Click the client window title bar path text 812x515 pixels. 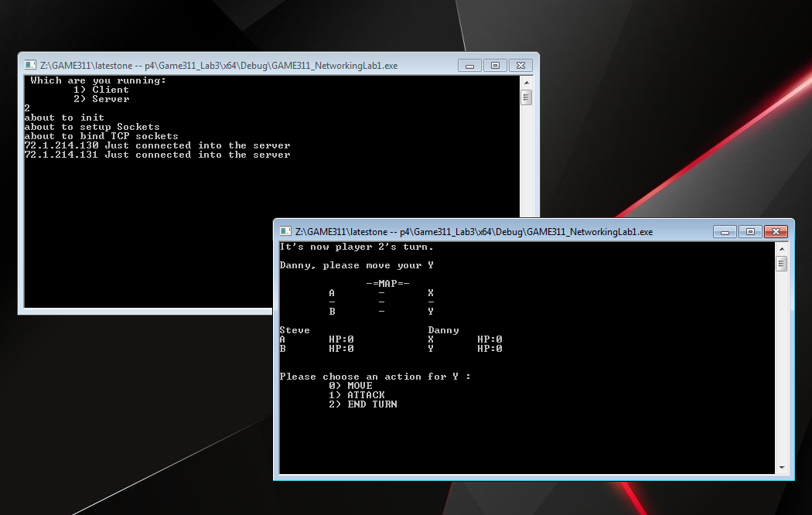(474, 232)
